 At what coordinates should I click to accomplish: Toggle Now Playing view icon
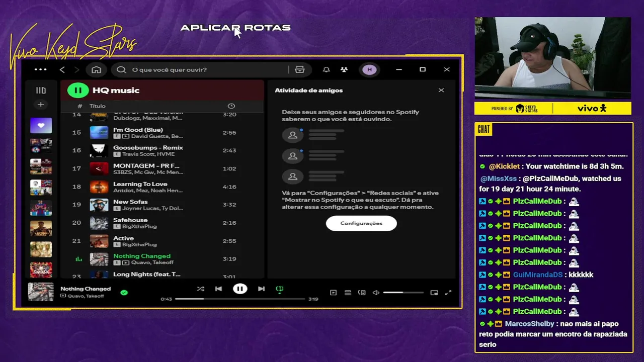[x=333, y=293]
